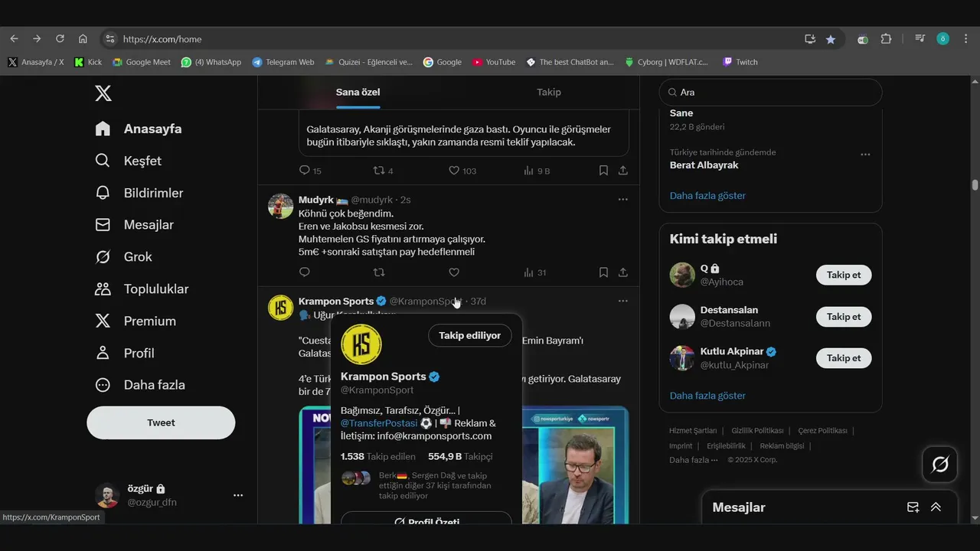
Task: Open Kick bookmark
Action: click(x=88, y=62)
